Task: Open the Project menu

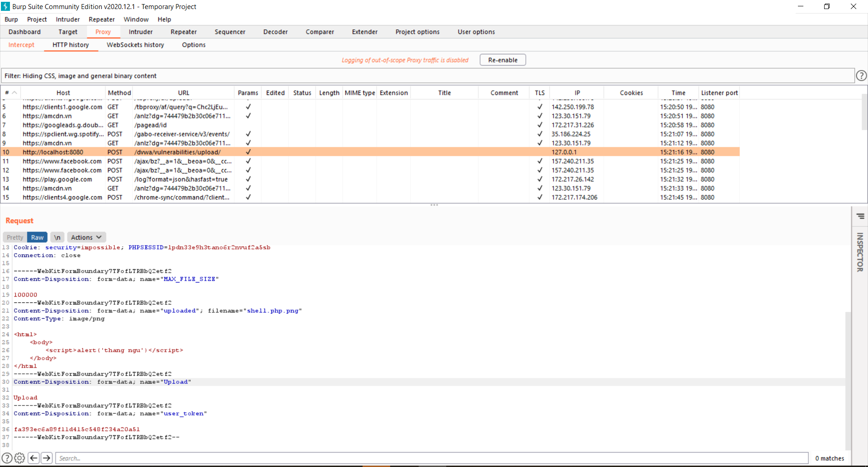Action: (x=37, y=19)
